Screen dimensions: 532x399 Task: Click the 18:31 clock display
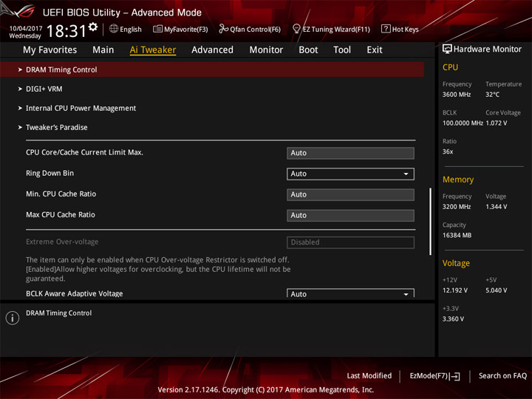tap(66, 31)
